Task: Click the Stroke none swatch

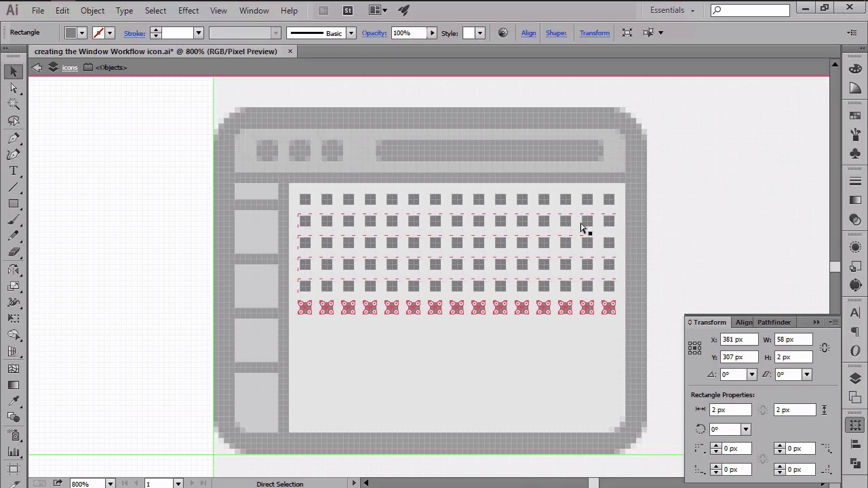Action: point(98,33)
